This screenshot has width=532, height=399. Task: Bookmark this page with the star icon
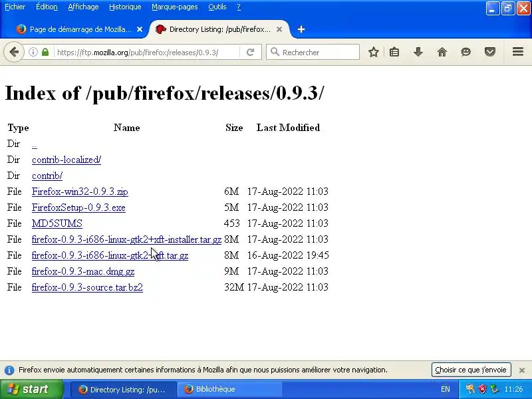coord(374,53)
